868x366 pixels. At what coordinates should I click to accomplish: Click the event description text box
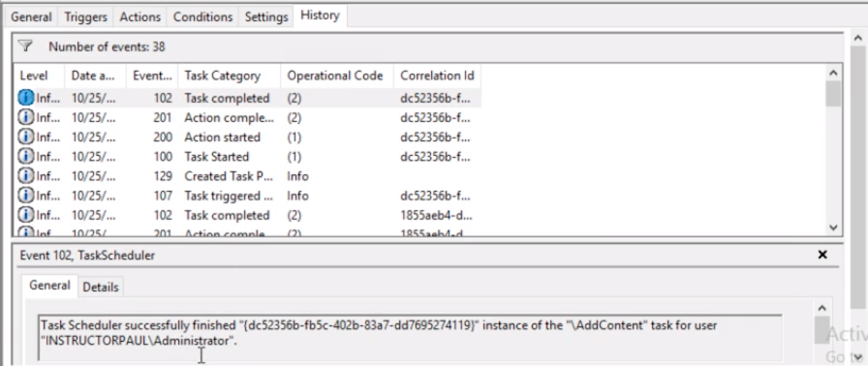410,338
